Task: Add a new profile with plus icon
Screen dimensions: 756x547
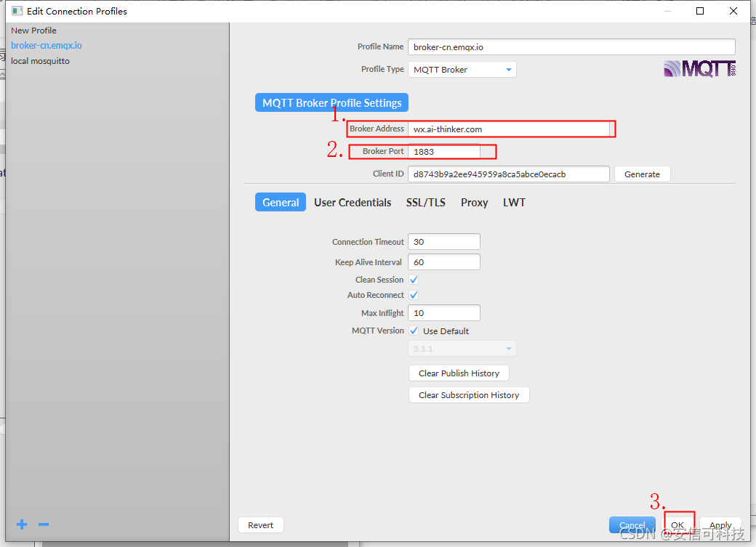Action: pyautogui.click(x=22, y=524)
